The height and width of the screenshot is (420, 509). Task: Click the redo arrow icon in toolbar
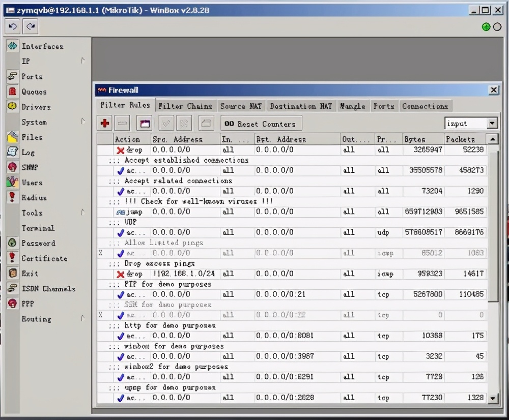pyautogui.click(x=31, y=26)
